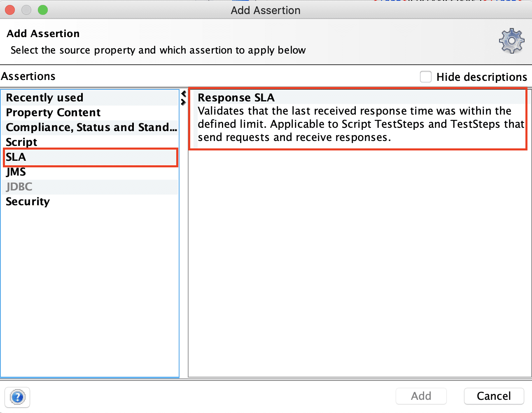Click the gear settings icon in header
Image resolution: width=532 pixels, height=413 pixels.
coord(511,41)
